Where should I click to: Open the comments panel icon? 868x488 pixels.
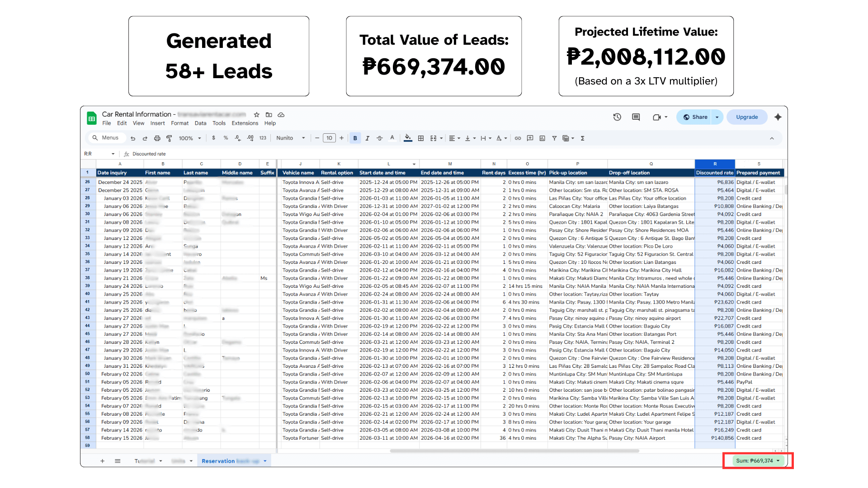[636, 117]
